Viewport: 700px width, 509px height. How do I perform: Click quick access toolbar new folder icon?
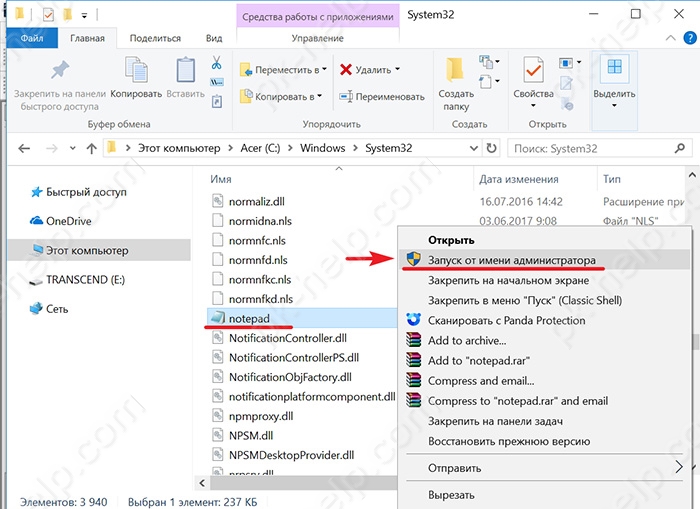(x=67, y=15)
